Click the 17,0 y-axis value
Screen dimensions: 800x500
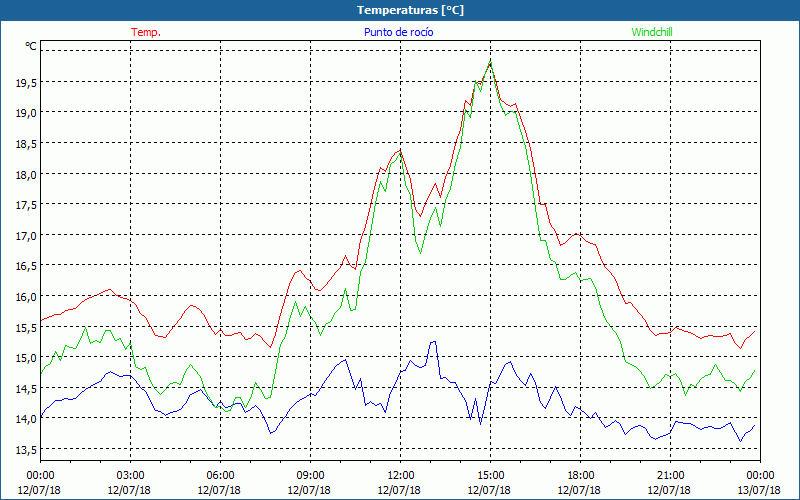pos(27,237)
